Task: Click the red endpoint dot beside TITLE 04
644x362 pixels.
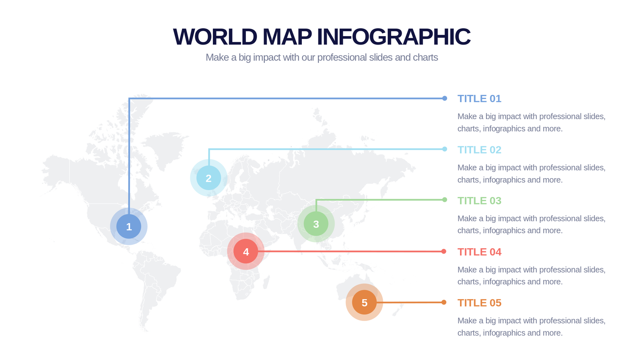Action: point(444,251)
